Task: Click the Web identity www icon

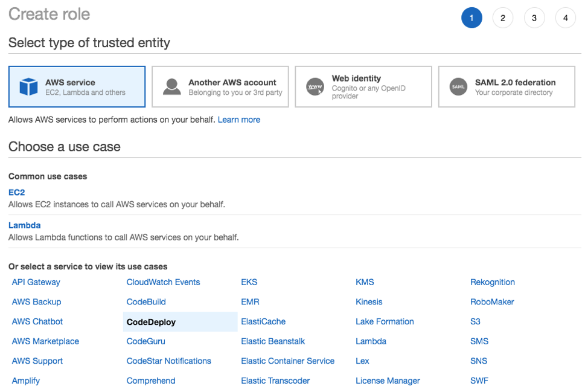Action: click(x=315, y=86)
